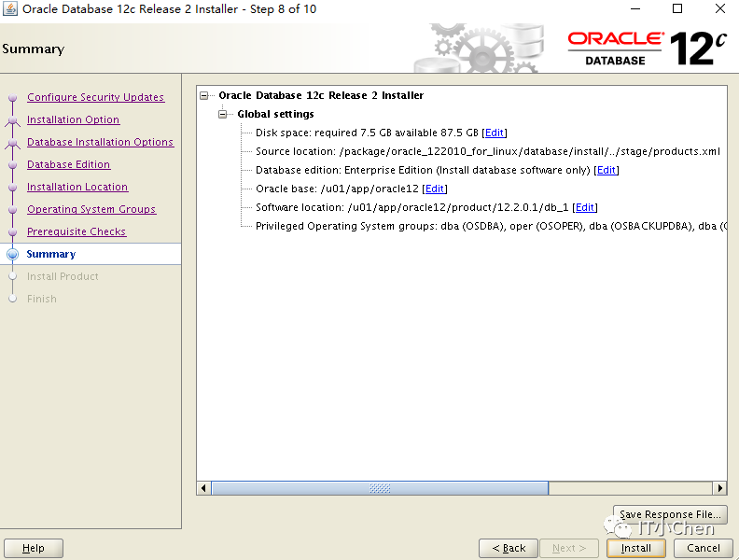Image resolution: width=739 pixels, height=560 pixels.
Task: Select the Source location row
Action: pos(488,152)
